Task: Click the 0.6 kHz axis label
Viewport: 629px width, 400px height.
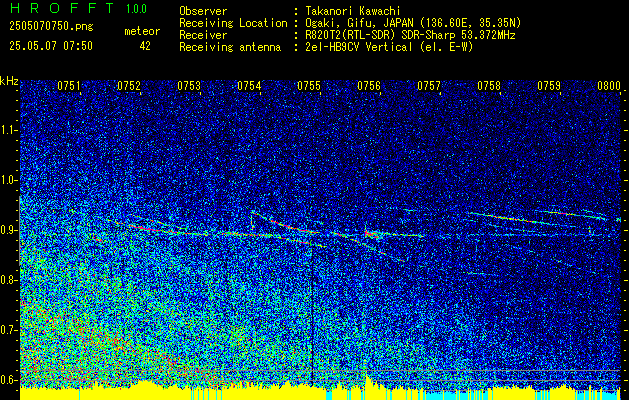Action: (x=8, y=380)
